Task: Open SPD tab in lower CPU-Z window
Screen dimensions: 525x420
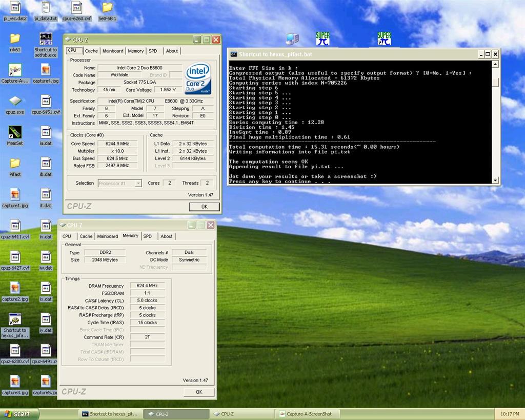Action: coord(147,236)
